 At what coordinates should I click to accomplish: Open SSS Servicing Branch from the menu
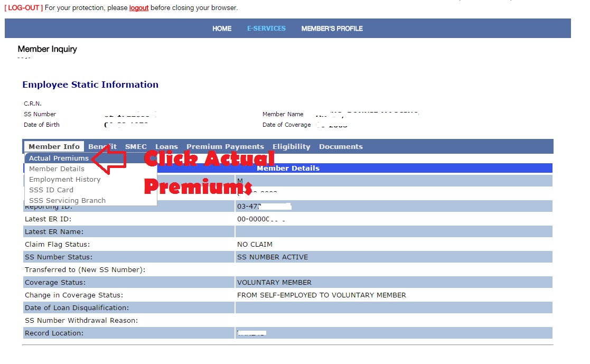pos(66,200)
